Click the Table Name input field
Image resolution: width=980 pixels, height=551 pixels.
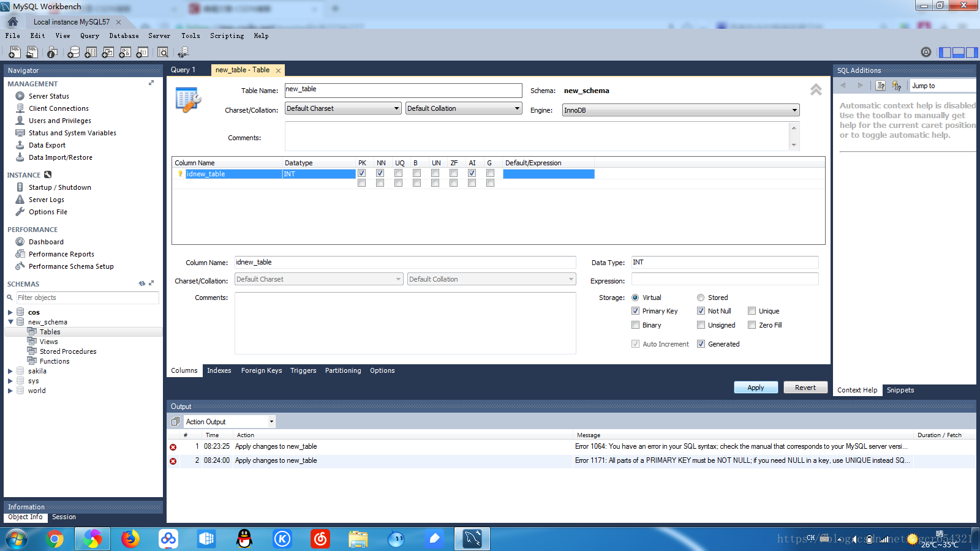tap(404, 91)
